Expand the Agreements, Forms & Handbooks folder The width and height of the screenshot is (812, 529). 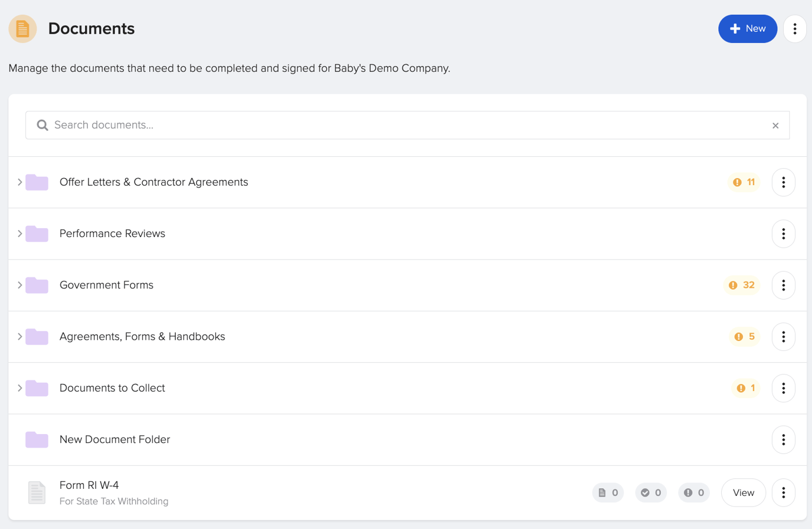coord(19,337)
